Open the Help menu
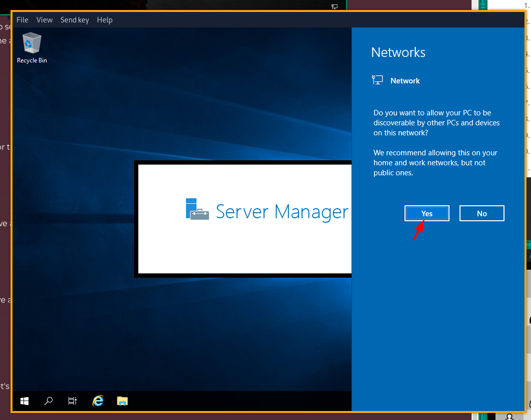This screenshot has width=531, height=420. (x=104, y=20)
